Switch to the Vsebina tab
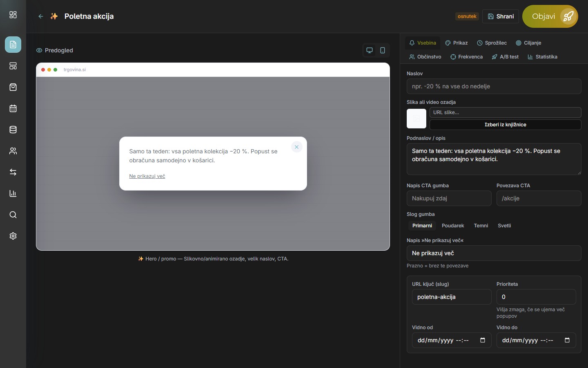 (423, 43)
